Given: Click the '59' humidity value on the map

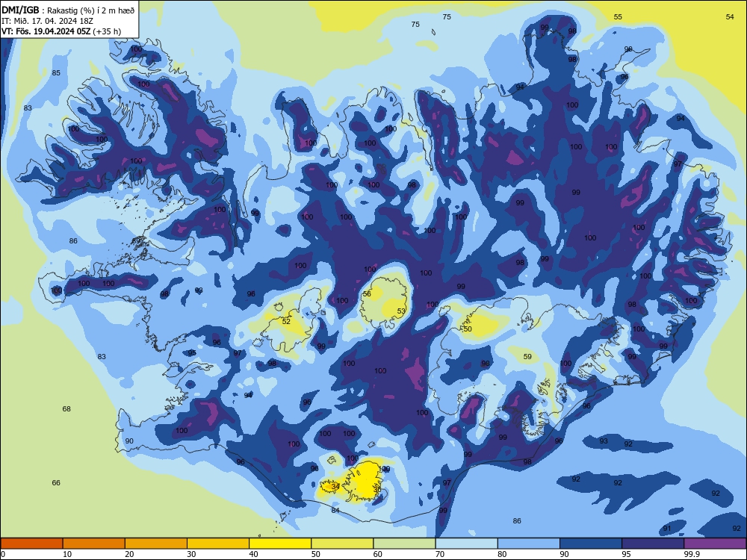Looking at the screenshot, I should pos(527,356).
